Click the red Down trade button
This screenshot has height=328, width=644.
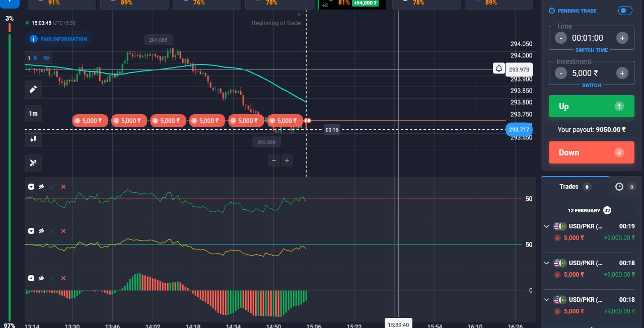[x=591, y=152]
